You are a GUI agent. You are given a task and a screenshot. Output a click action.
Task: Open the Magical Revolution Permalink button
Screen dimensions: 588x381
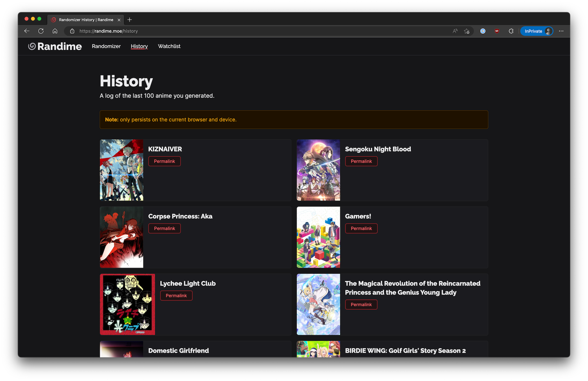coord(361,304)
